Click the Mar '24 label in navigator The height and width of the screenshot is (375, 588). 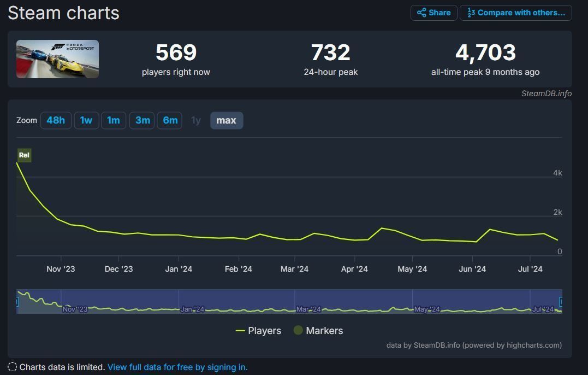(308, 309)
